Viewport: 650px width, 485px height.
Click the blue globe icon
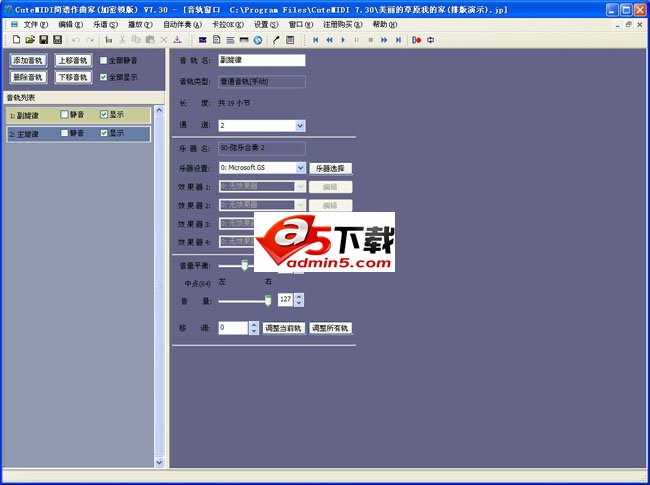(258, 40)
